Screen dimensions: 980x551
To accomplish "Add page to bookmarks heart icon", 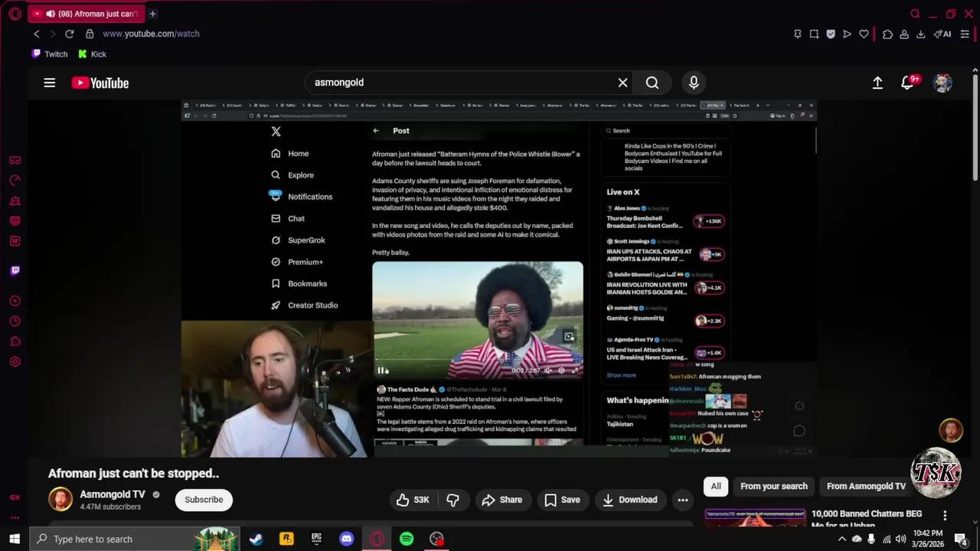I will pos(864,34).
